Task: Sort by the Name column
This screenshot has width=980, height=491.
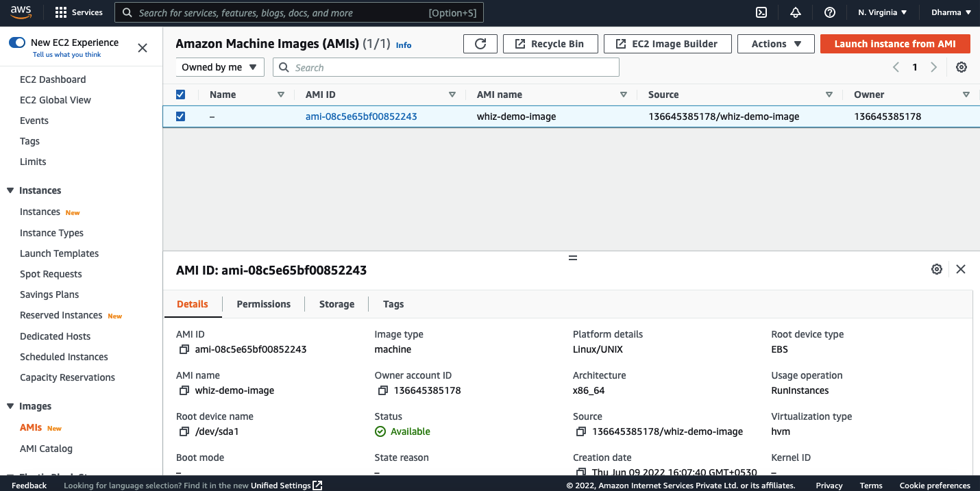Action: 280,95
